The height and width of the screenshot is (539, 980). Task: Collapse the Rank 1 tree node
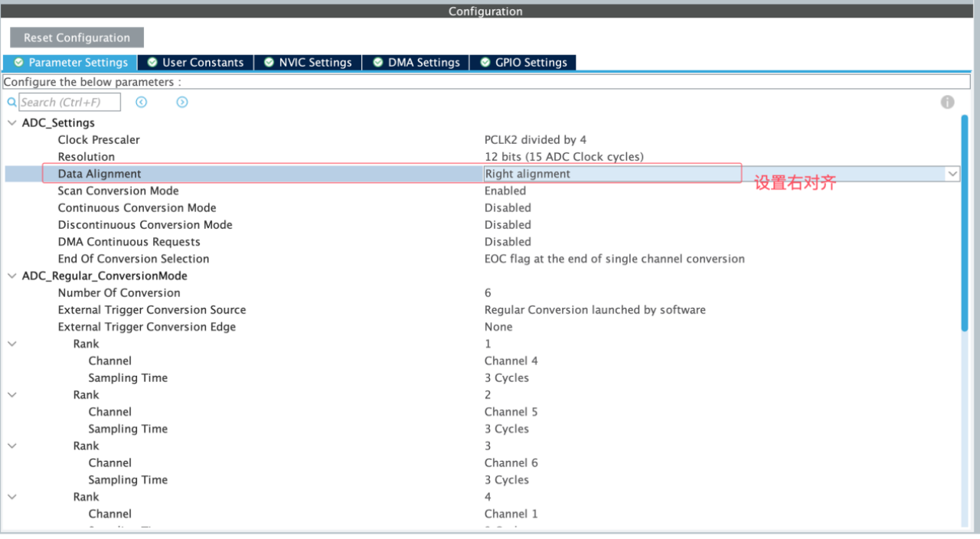11,344
